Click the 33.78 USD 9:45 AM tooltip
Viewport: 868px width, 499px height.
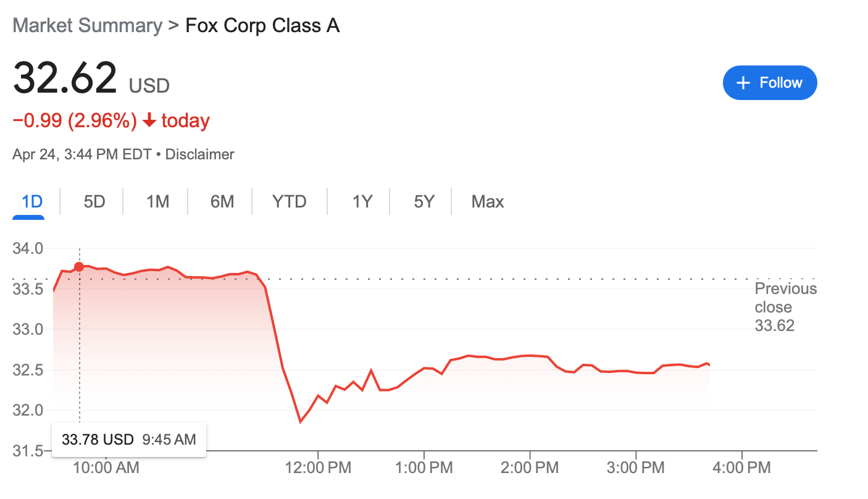[128, 439]
